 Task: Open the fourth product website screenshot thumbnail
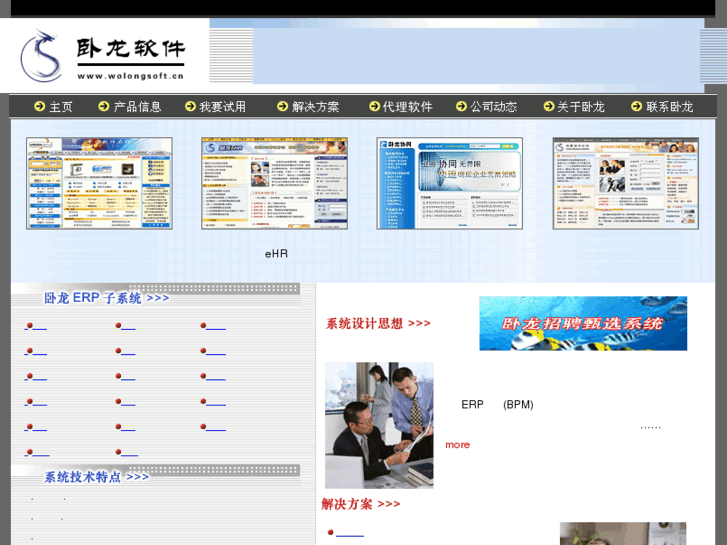(x=626, y=183)
